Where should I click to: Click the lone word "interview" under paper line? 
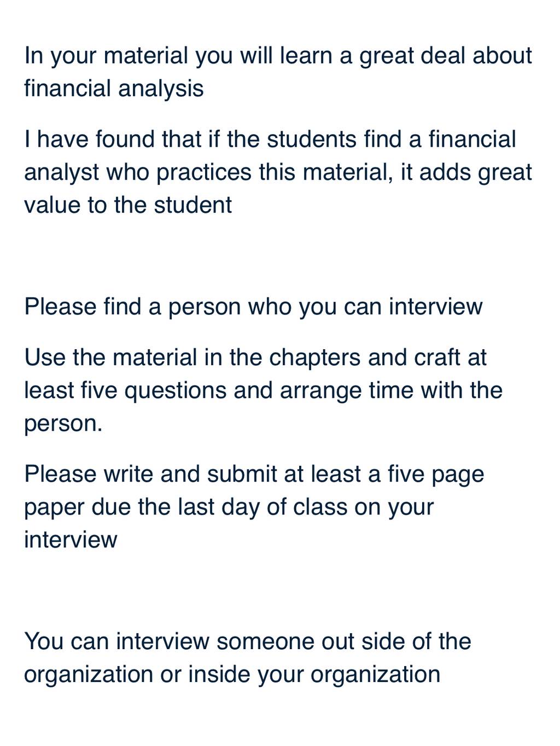click(71, 540)
